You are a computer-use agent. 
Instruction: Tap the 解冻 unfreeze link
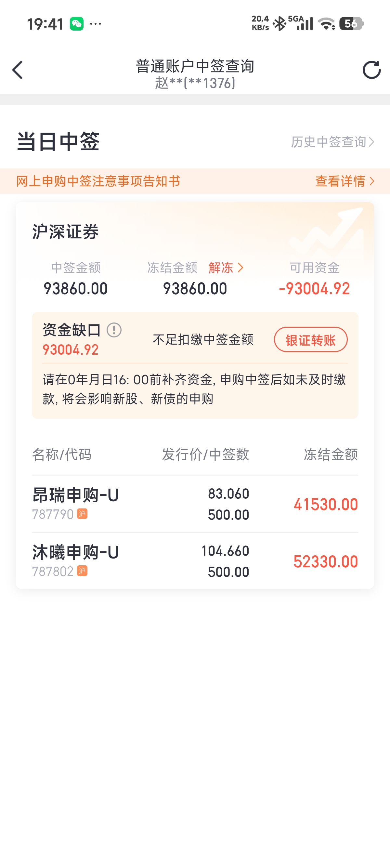[226, 268]
